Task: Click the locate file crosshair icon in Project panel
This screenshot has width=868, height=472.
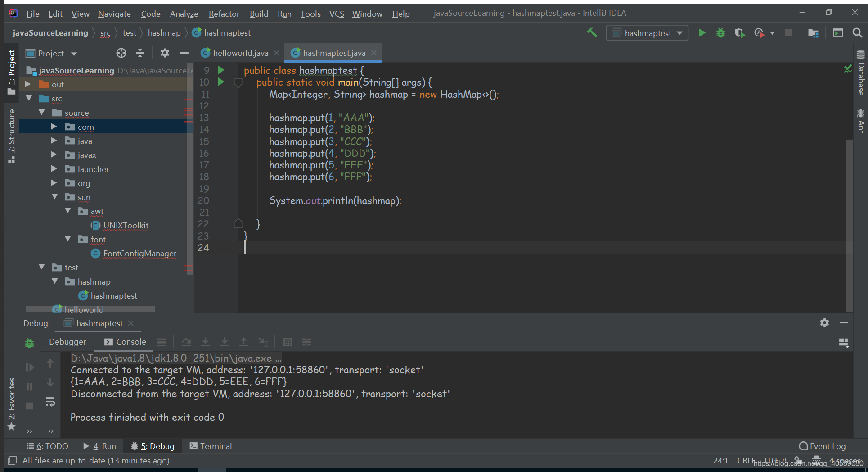Action: [121, 53]
